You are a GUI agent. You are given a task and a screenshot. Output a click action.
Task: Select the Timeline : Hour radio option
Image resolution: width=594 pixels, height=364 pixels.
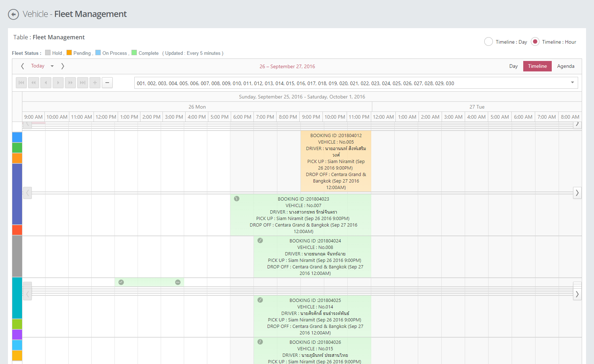click(x=535, y=42)
